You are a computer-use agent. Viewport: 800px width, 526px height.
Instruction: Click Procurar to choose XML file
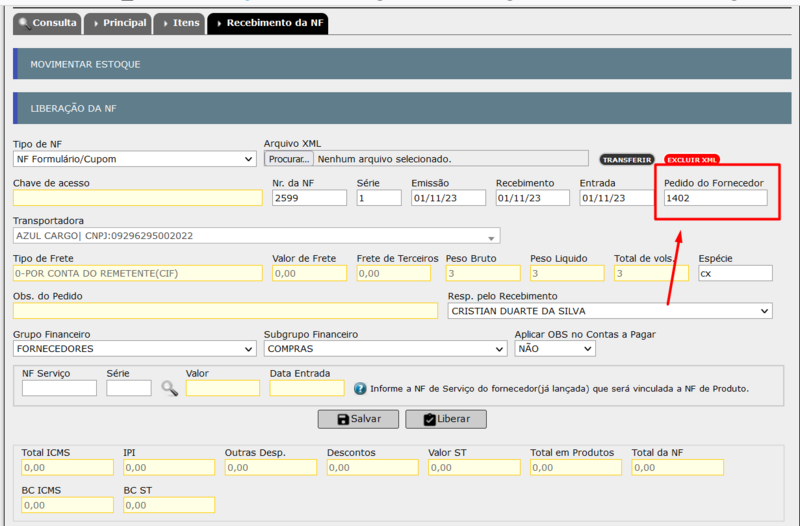pyautogui.click(x=289, y=159)
